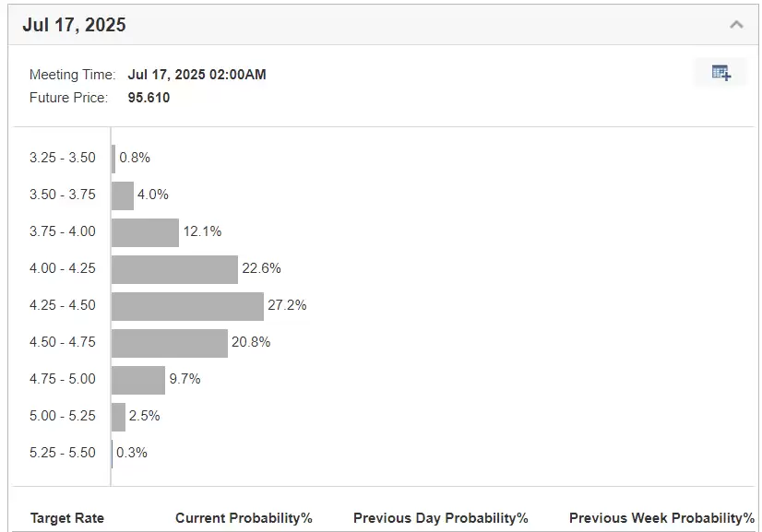The height and width of the screenshot is (532, 762).
Task: Select the 4.00 - 4.25 bar
Action: 174,269
